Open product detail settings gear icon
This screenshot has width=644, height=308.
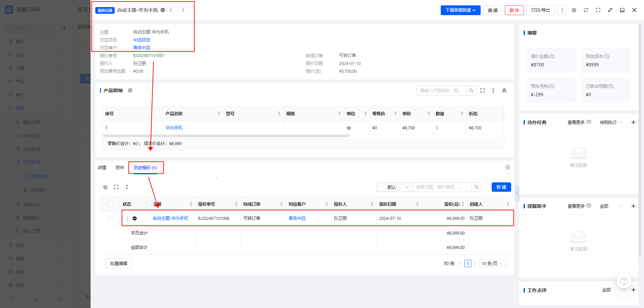(x=130, y=90)
